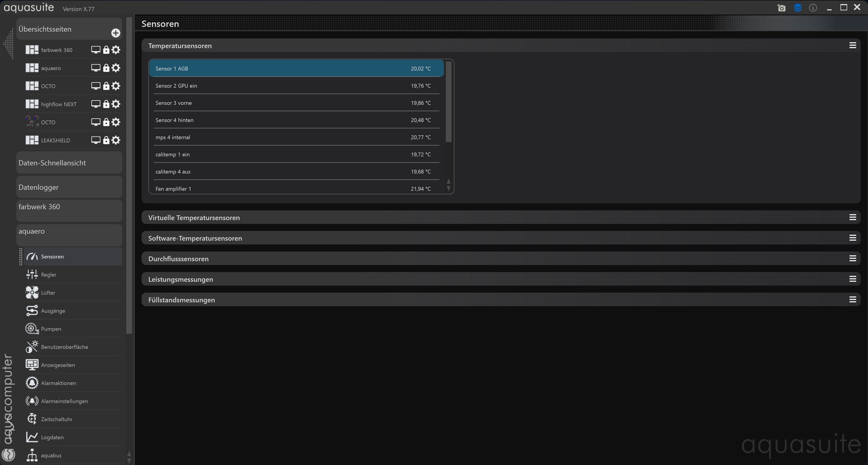Screen dimensions: 868x465
Task: Click the Zeitschaltuhr timer icon
Action: click(x=32, y=419)
